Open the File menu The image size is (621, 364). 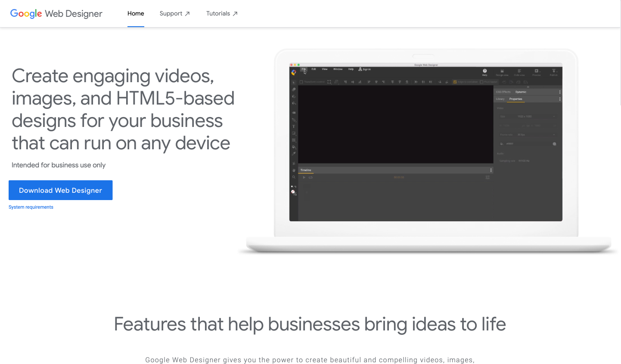pos(304,69)
